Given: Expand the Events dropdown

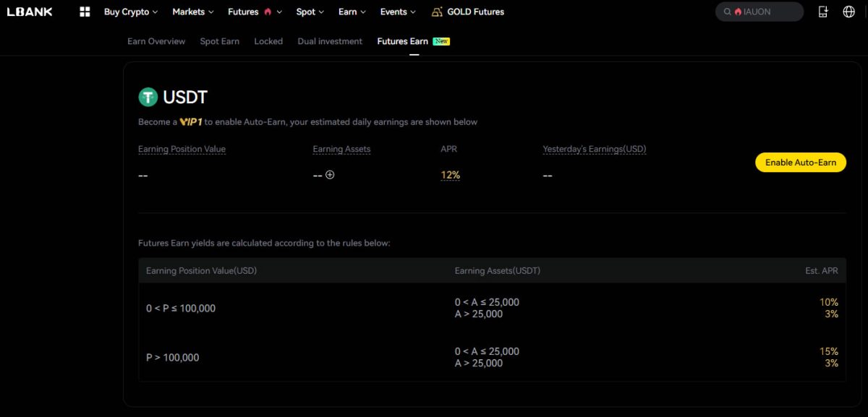Looking at the screenshot, I should (399, 12).
